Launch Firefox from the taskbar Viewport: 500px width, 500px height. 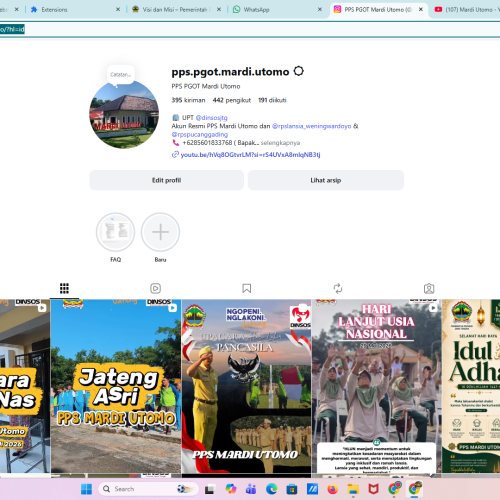coord(333,489)
